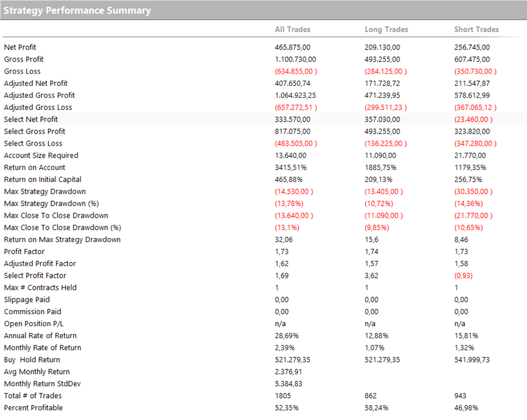Click the All Trades column header
Screen dimensions: 527x420
(293, 29)
